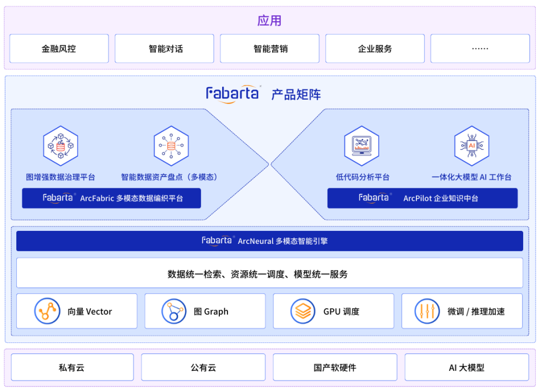Click the ellipsis more applications box
The image size is (540, 392).
tap(480, 49)
